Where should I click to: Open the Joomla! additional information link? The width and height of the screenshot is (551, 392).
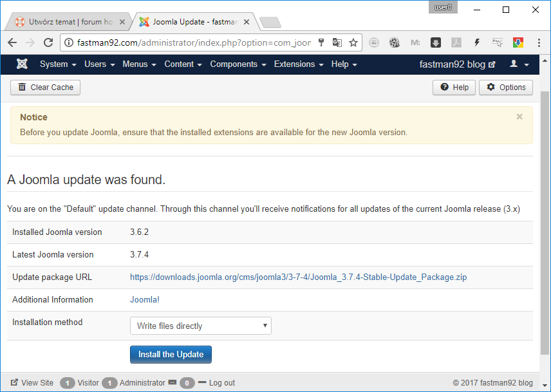[x=145, y=299]
